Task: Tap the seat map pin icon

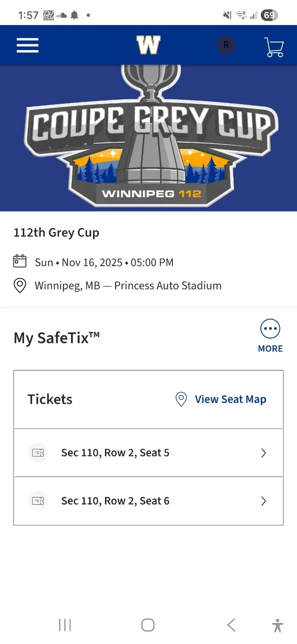Action: tap(181, 399)
